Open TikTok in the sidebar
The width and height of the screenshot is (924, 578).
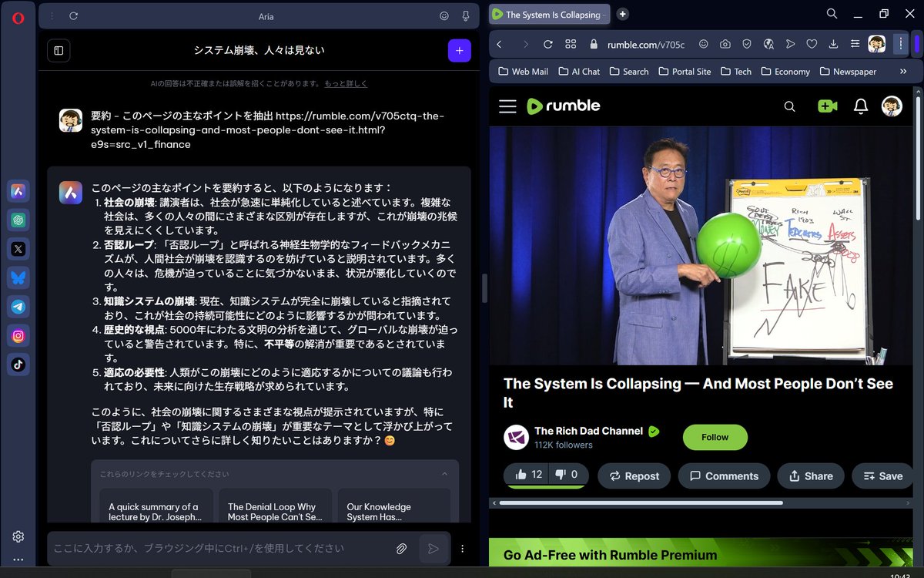[x=18, y=365]
